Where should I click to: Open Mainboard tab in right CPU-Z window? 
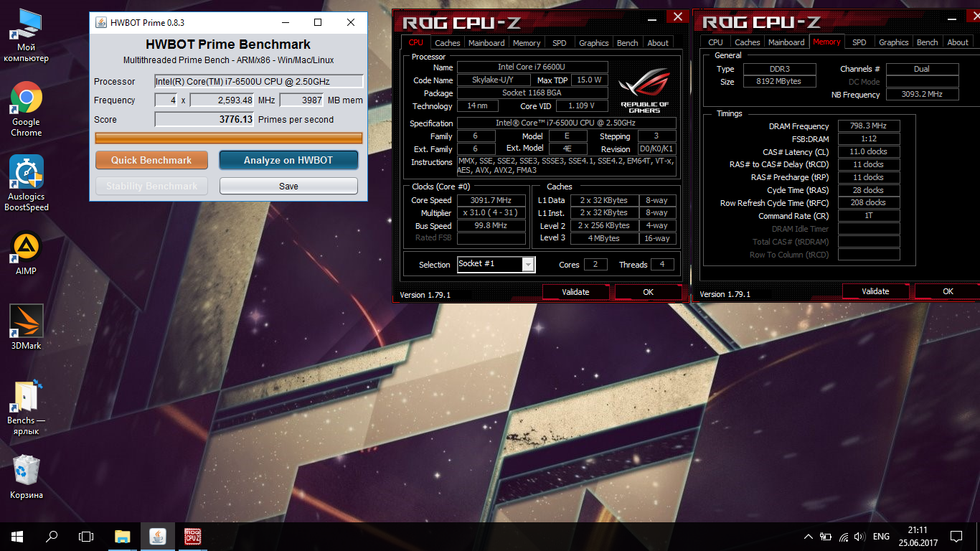pyautogui.click(x=786, y=42)
